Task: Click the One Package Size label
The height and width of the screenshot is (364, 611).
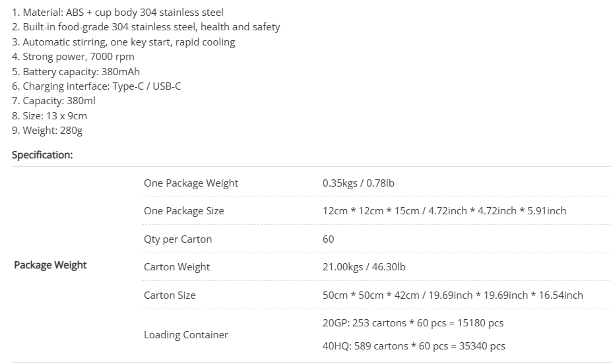Action: coord(184,211)
